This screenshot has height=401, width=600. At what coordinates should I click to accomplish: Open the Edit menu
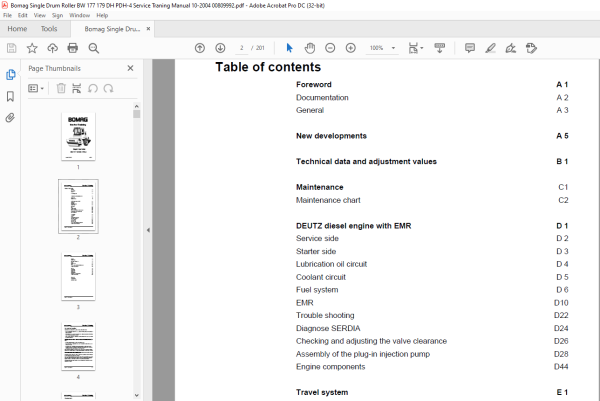23,15
